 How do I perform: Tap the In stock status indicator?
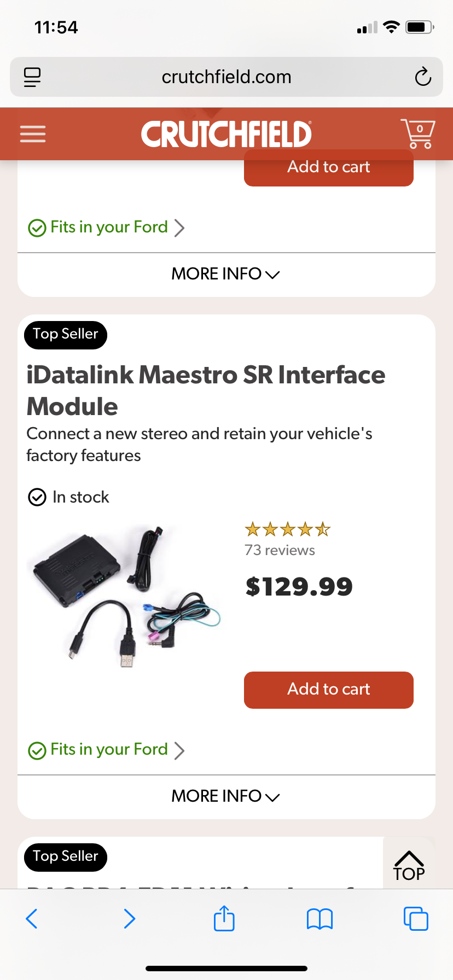(68, 497)
